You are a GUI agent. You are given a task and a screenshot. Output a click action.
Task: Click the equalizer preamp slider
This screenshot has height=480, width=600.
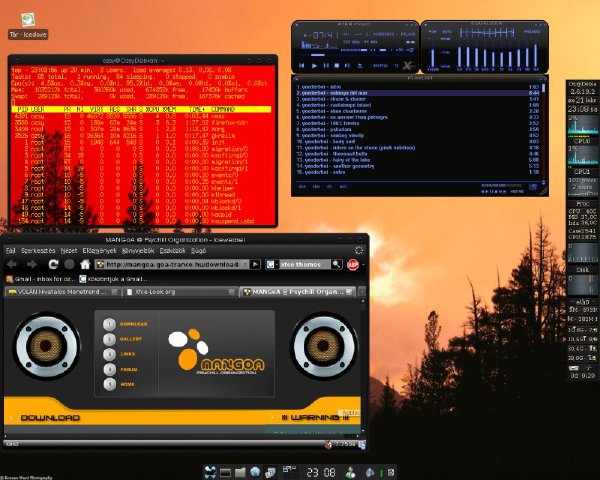coord(433,54)
